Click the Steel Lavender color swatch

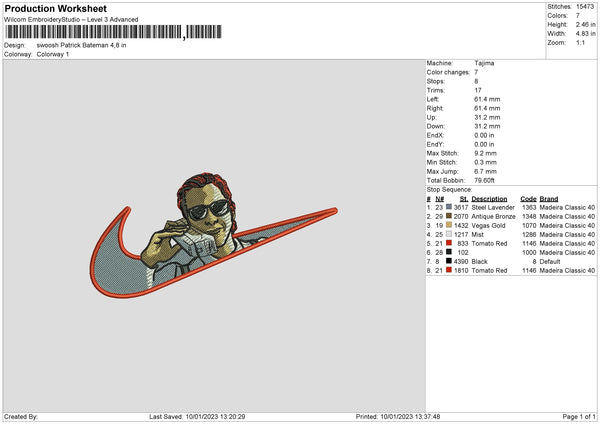[x=449, y=207]
